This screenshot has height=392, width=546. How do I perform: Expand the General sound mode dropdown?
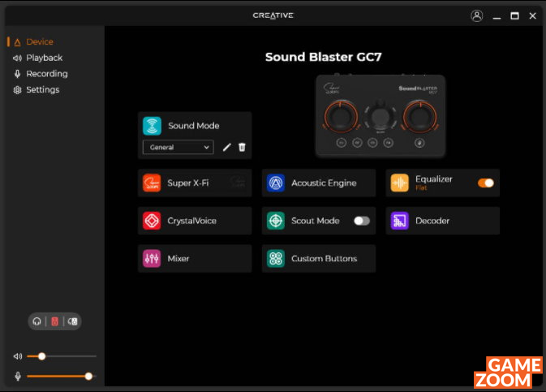tap(178, 148)
